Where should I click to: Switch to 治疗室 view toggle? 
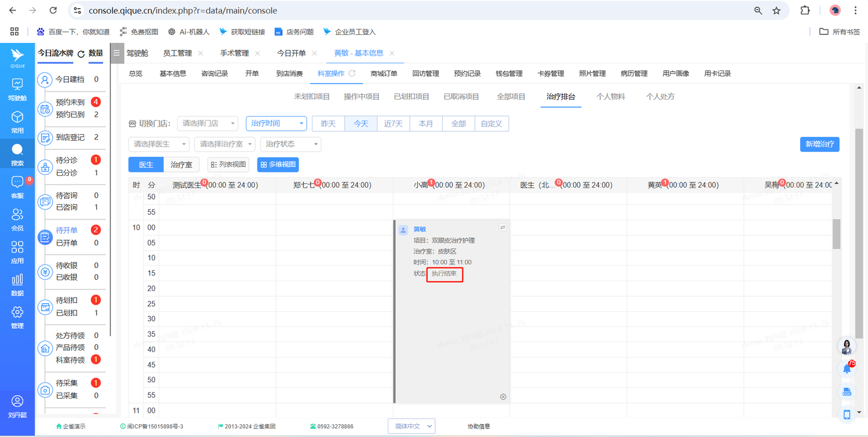(181, 164)
